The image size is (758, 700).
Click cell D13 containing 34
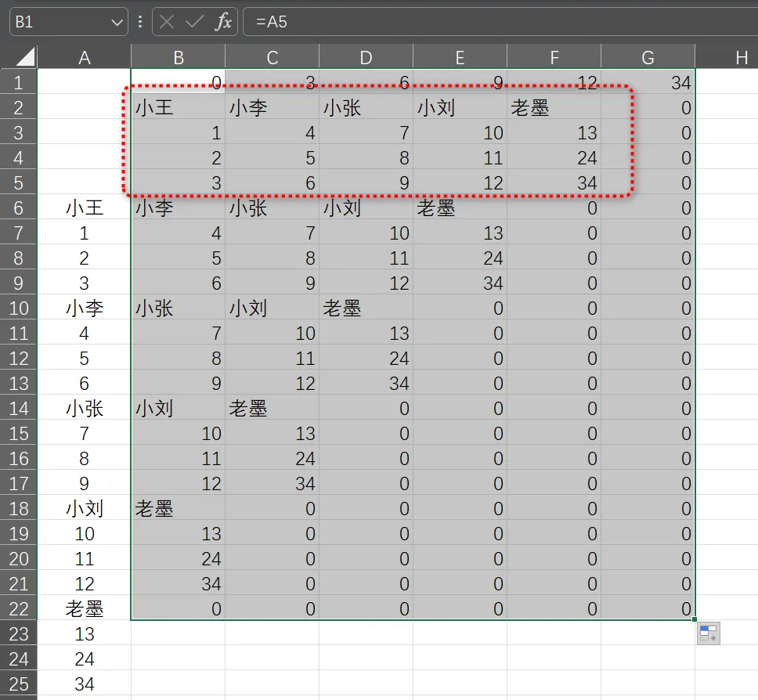pos(366,384)
